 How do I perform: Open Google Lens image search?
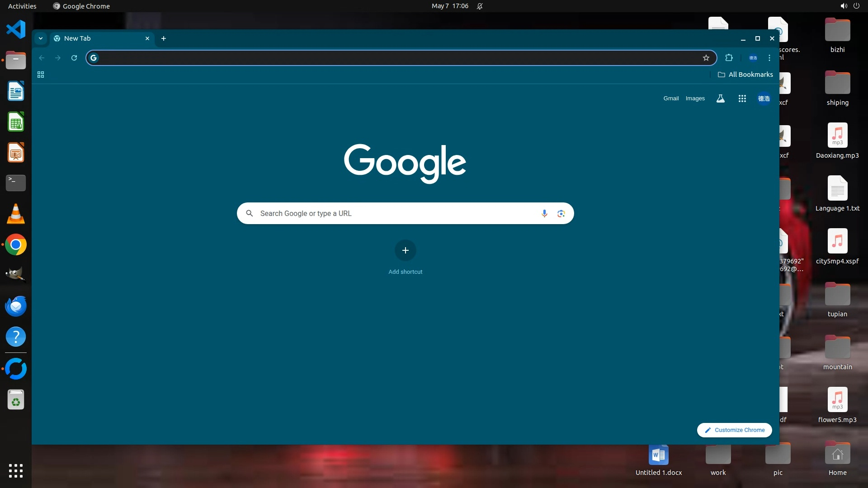coord(561,213)
